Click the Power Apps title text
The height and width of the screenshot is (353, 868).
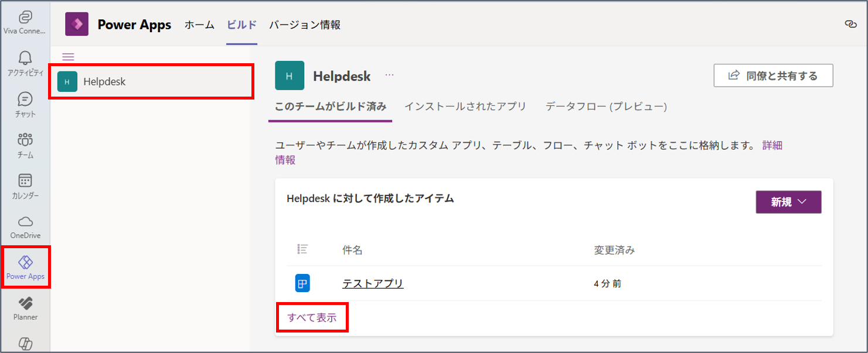click(134, 25)
